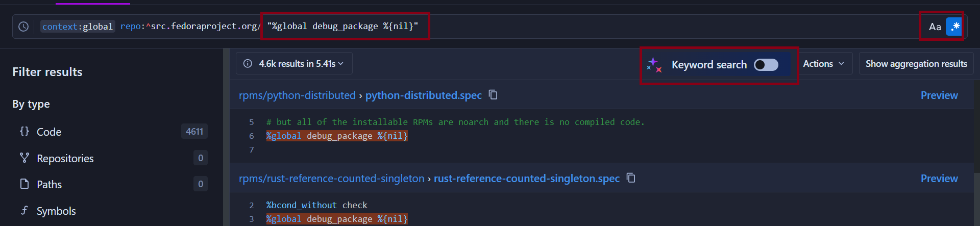Copy path of python-distributed.spec file
The width and height of the screenshot is (980, 226).
(x=493, y=95)
